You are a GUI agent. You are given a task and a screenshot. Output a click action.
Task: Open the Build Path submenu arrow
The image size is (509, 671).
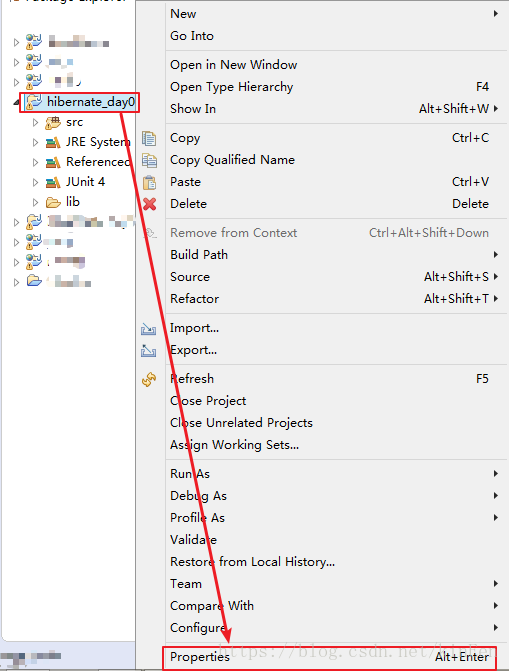coord(496,255)
